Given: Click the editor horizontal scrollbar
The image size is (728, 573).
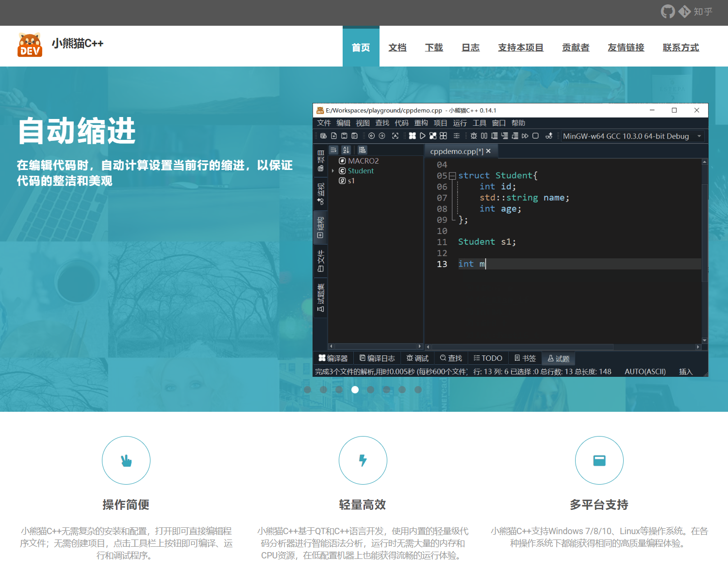Looking at the screenshot, I should 563,347.
